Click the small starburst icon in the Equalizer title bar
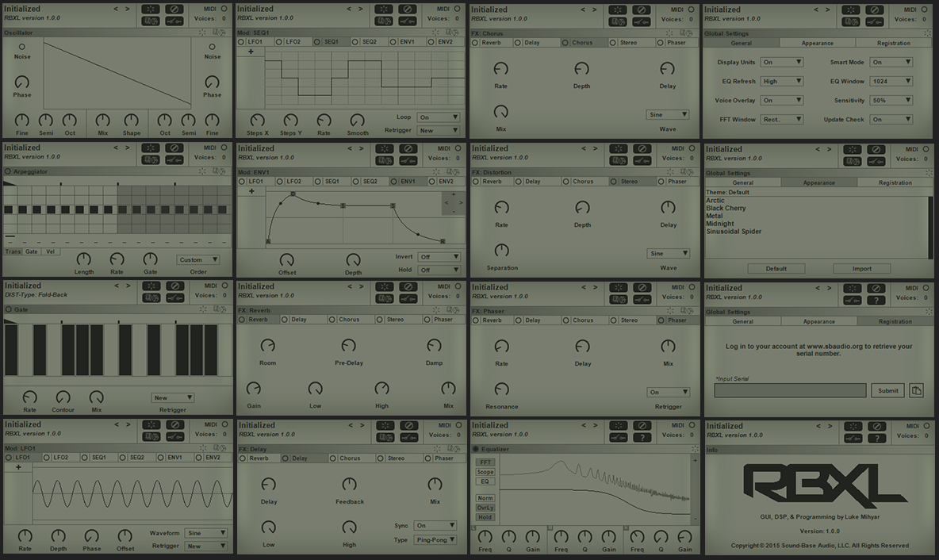 click(x=695, y=449)
